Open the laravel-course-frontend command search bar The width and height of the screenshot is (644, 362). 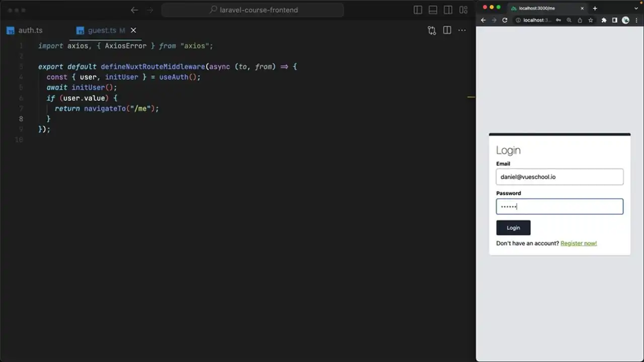click(x=253, y=10)
